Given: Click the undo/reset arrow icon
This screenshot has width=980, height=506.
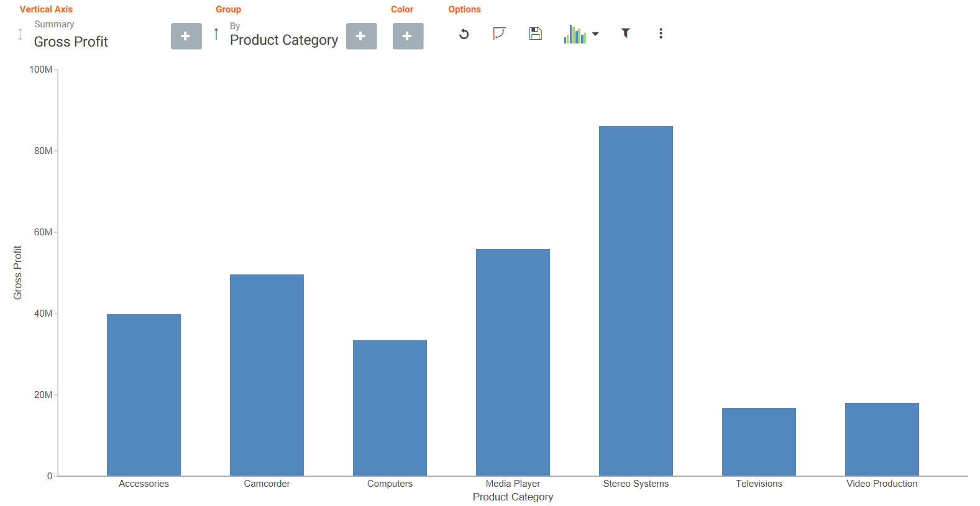Looking at the screenshot, I should [x=464, y=34].
